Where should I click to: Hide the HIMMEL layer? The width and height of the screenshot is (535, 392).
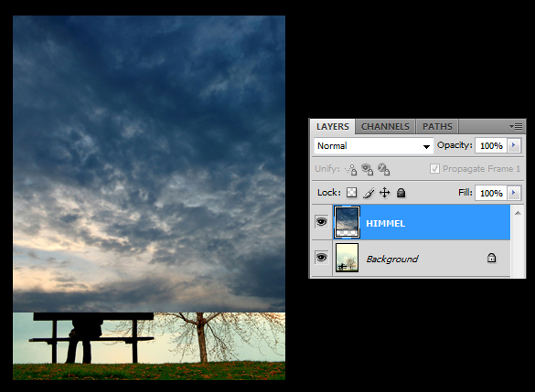[x=321, y=222]
